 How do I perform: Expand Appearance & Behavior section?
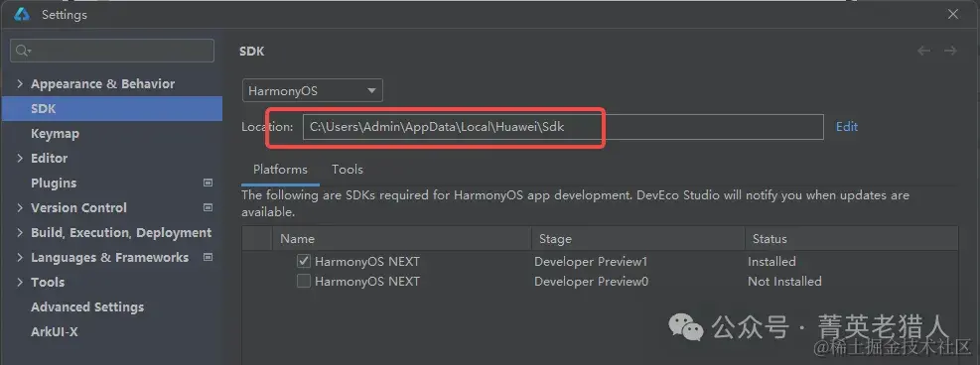click(21, 83)
